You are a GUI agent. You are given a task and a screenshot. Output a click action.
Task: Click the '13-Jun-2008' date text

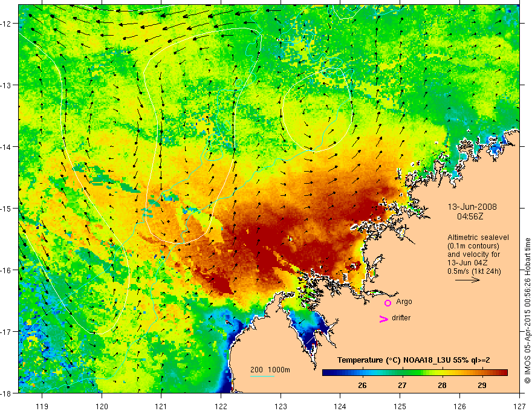point(472,207)
